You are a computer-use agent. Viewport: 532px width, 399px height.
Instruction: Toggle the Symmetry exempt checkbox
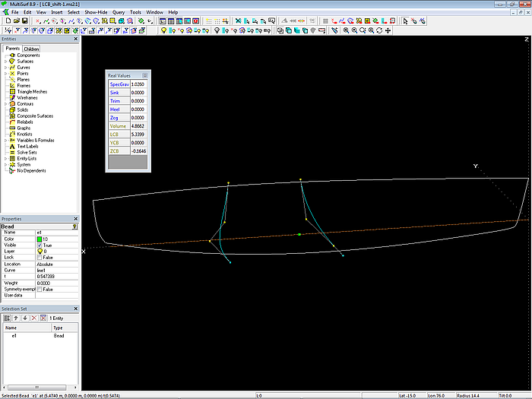[40, 289]
